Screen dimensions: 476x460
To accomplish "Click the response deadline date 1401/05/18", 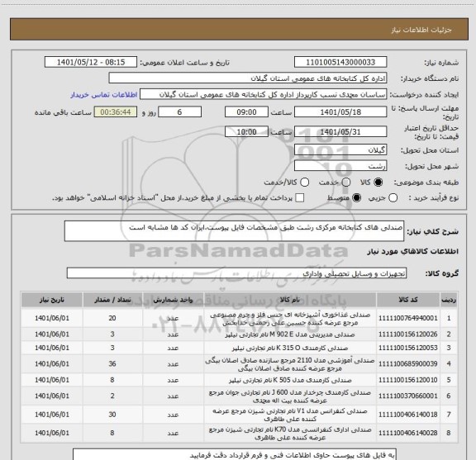I will pos(340,112).
